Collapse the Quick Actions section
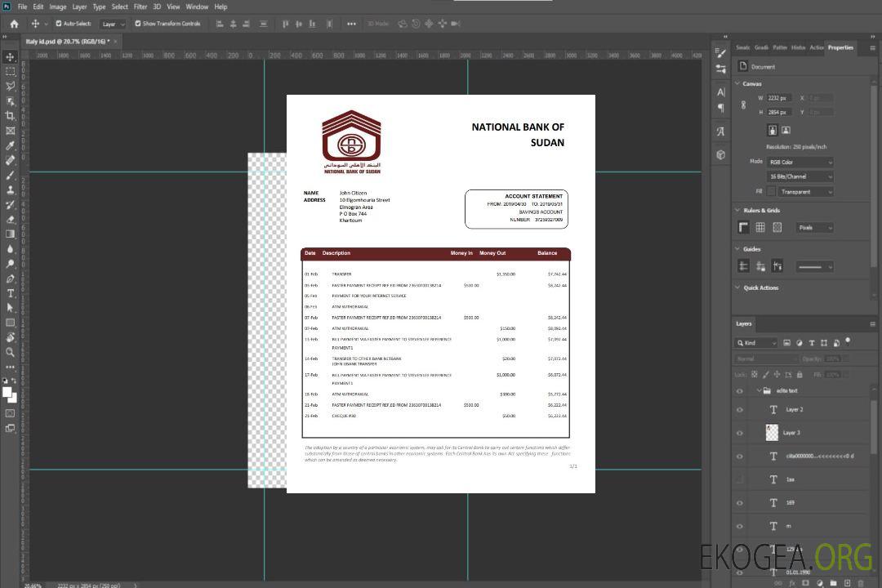The width and height of the screenshot is (882, 588). pyautogui.click(x=737, y=287)
